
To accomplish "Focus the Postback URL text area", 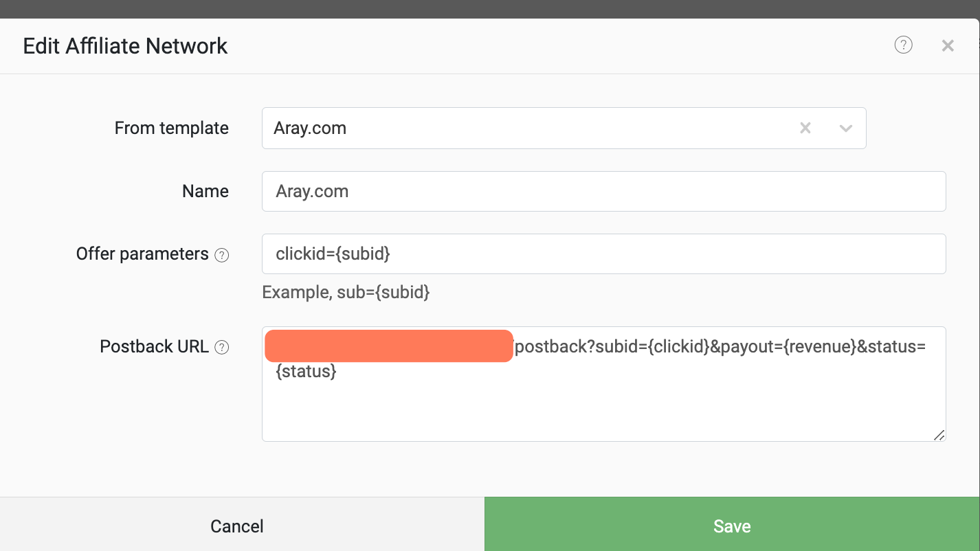I will tap(603, 383).
